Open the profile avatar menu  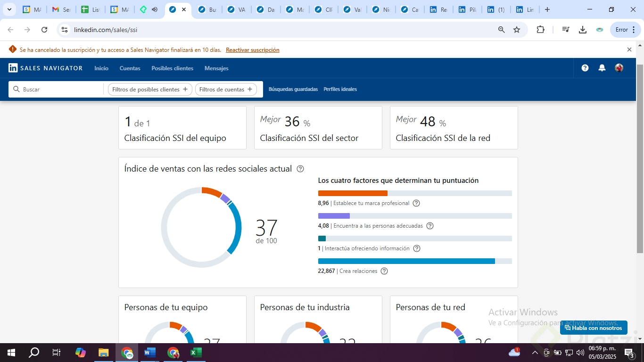tap(619, 68)
